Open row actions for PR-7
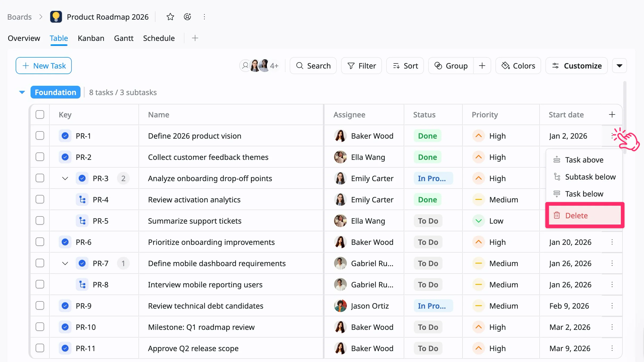Screen dimensions: 644x362 tap(612, 263)
